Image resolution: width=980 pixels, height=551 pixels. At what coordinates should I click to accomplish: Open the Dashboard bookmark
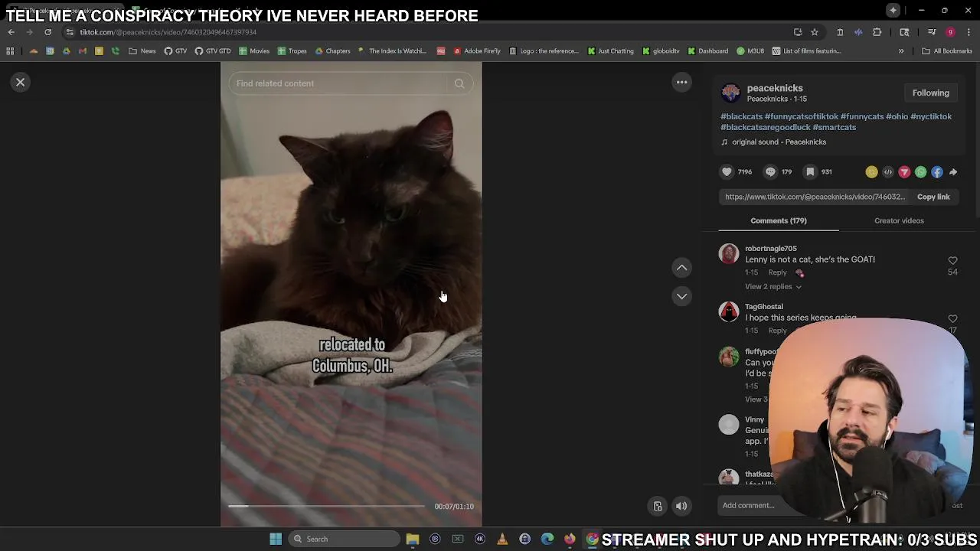click(707, 51)
